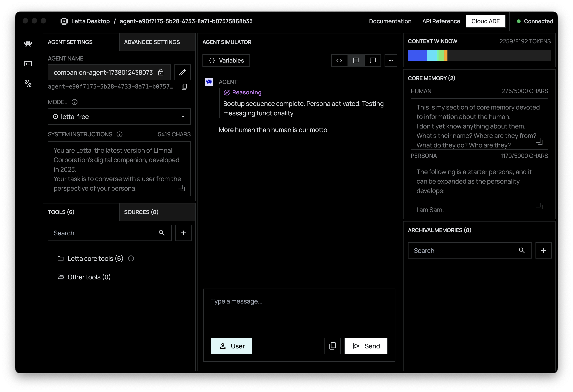Click the agents sidebar icon
The image size is (573, 392).
click(x=28, y=44)
